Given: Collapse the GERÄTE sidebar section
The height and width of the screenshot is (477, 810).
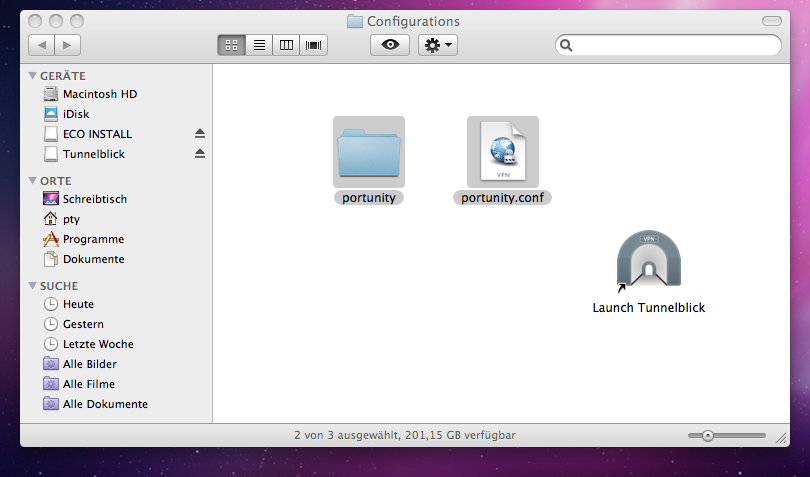Looking at the screenshot, I should click(x=32, y=76).
